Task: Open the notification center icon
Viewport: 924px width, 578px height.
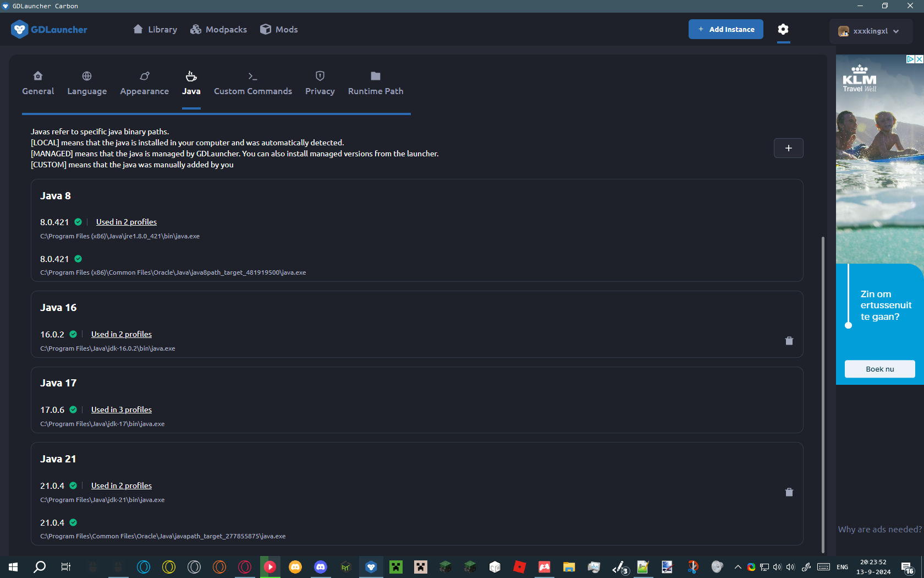Action: tap(908, 567)
